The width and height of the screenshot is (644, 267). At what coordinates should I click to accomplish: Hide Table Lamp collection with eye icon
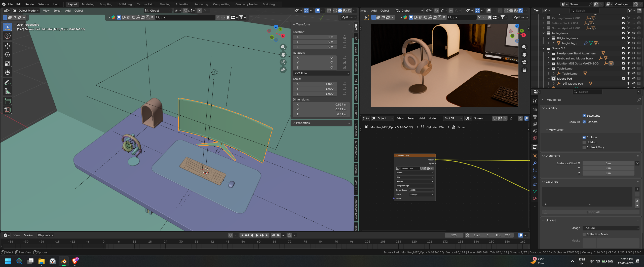pos(634,68)
